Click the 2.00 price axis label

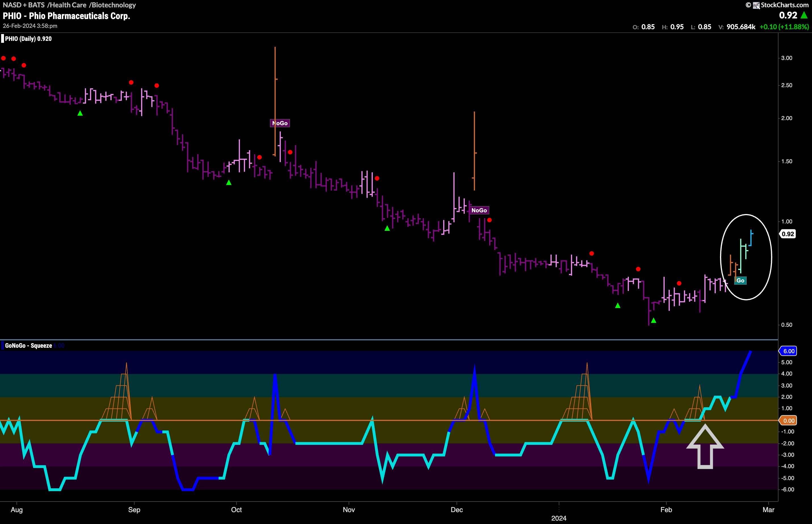(786, 118)
